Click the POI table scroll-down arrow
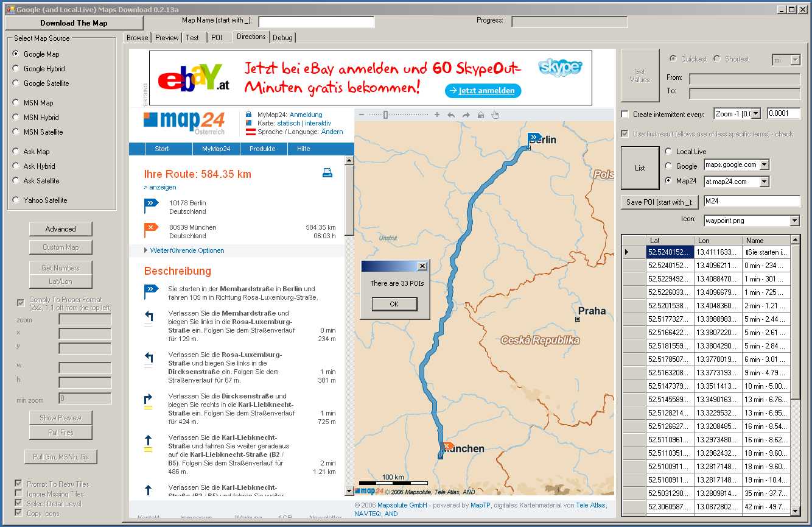 pos(795,510)
